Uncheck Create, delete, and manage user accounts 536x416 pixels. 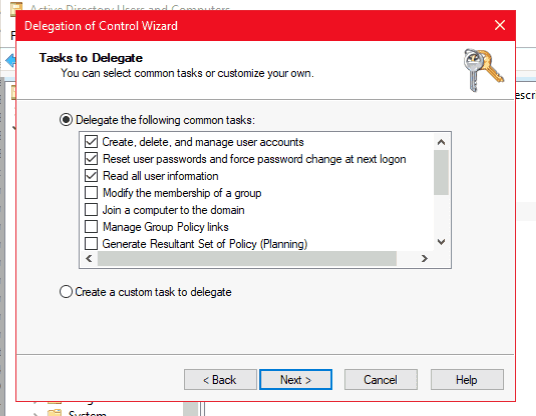91,142
